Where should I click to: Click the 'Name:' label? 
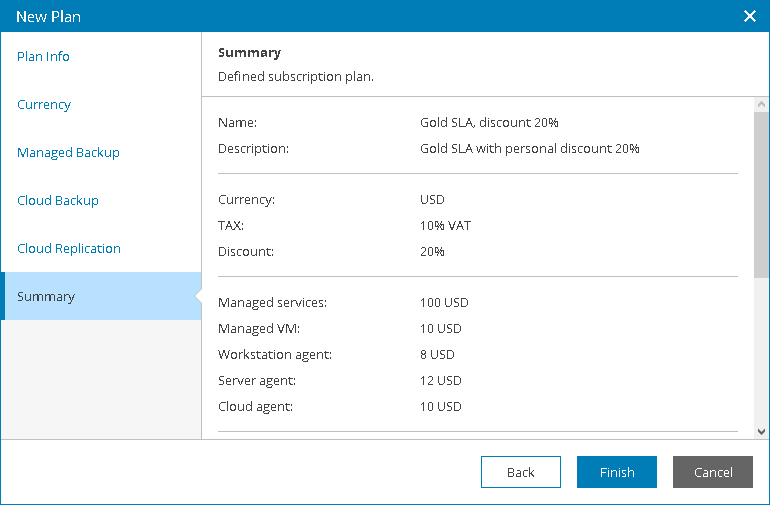pyautogui.click(x=237, y=122)
